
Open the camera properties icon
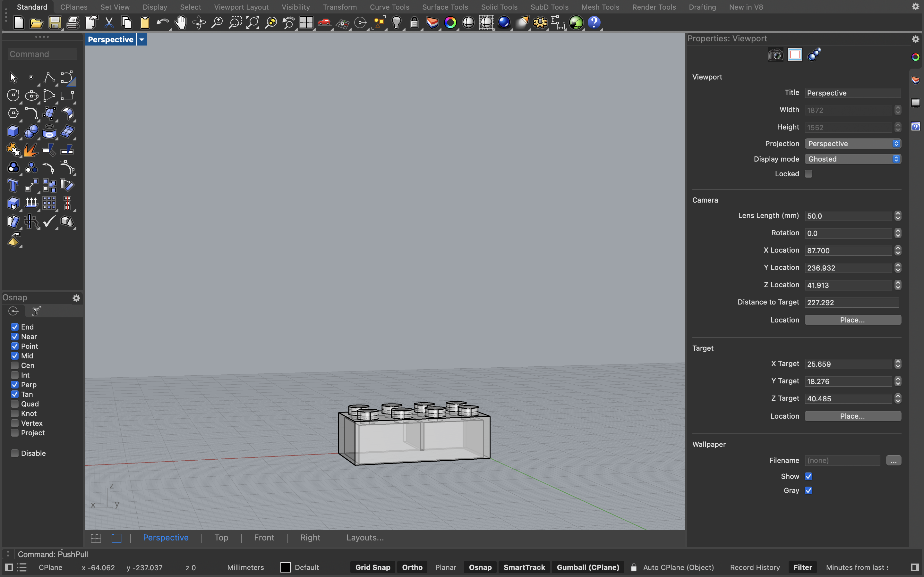pos(775,55)
